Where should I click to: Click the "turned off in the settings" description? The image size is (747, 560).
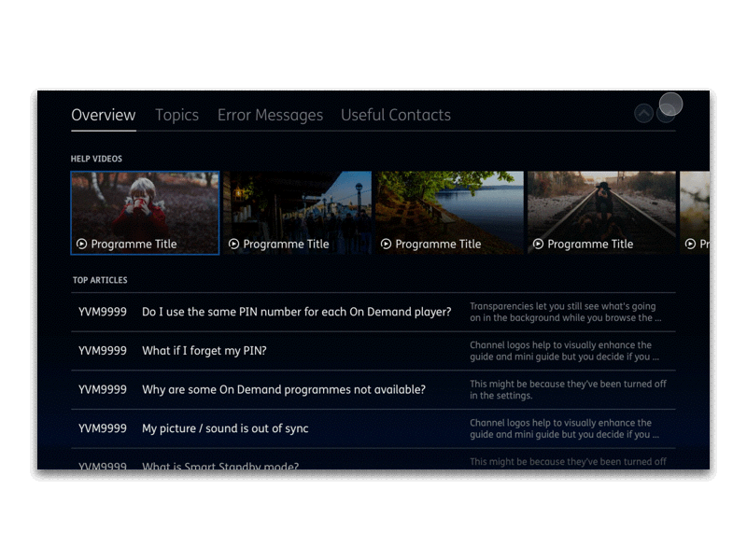point(568,389)
